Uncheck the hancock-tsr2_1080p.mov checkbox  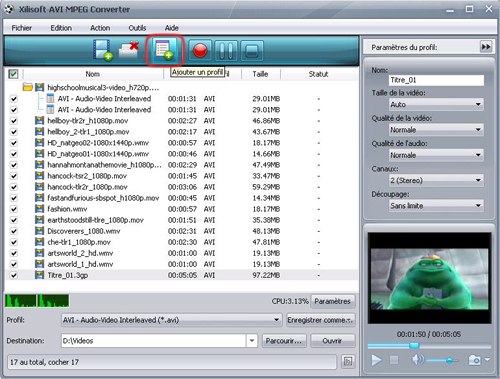[14, 176]
